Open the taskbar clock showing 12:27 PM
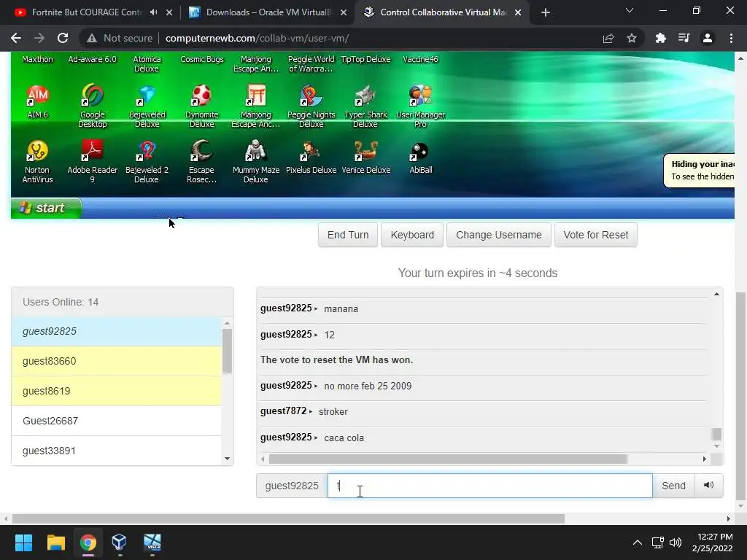Screen dimensions: 747x560 [x=713, y=542]
